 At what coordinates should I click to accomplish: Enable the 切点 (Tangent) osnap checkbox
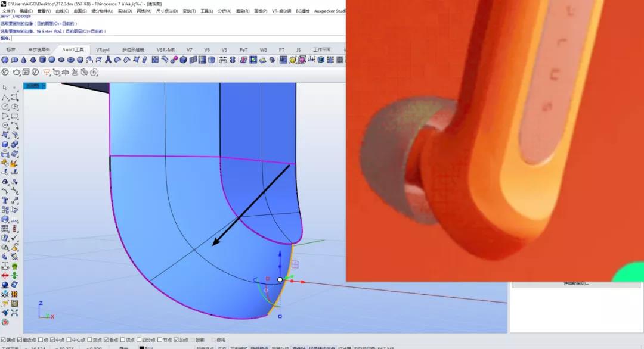(x=122, y=340)
